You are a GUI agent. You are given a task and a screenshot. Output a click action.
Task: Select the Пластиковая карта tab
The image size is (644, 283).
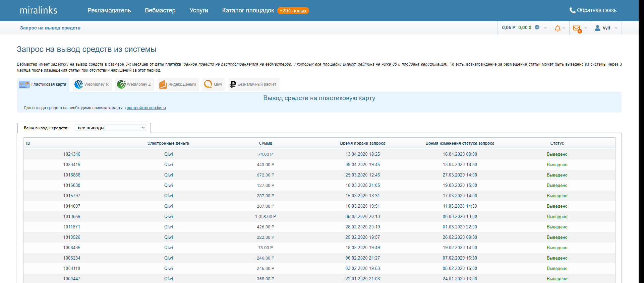(43, 84)
